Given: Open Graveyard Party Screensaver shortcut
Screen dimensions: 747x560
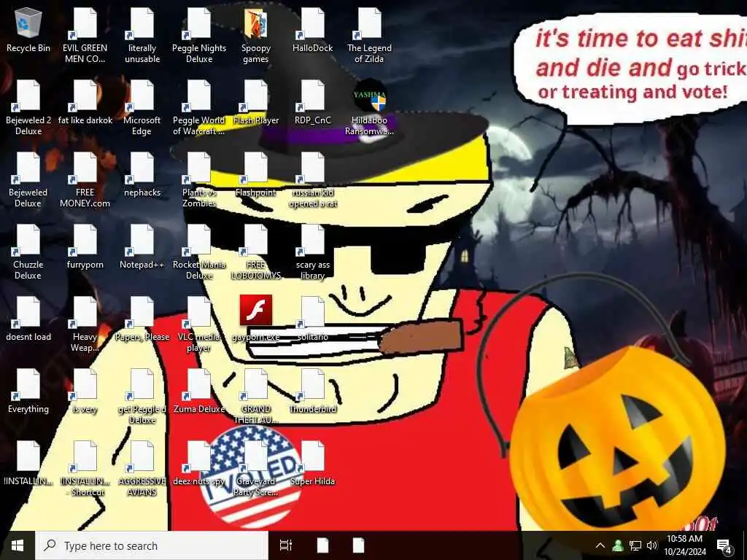Looking at the screenshot, I should (x=256, y=470).
